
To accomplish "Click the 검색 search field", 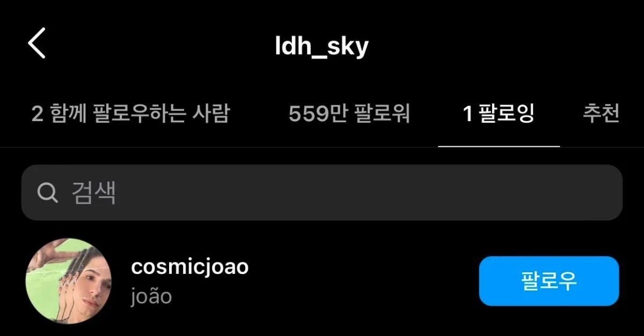I will pos(322,192).
